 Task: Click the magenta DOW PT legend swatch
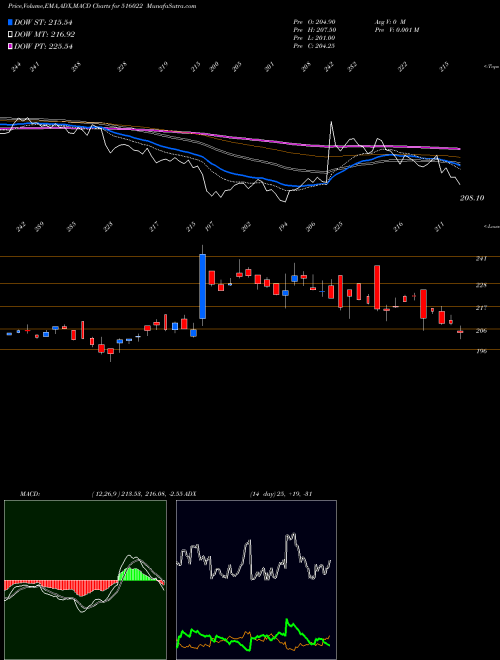coord(10,46)
